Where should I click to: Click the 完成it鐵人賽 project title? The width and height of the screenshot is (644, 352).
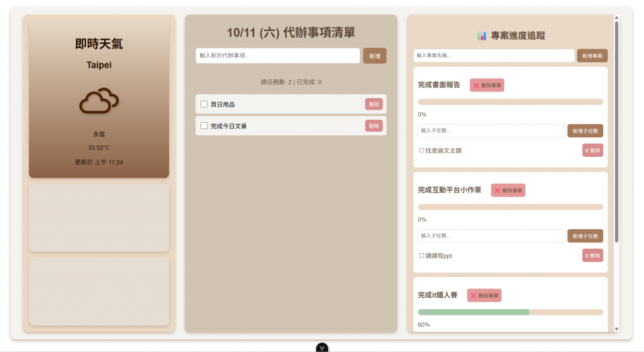coord(438,295)
